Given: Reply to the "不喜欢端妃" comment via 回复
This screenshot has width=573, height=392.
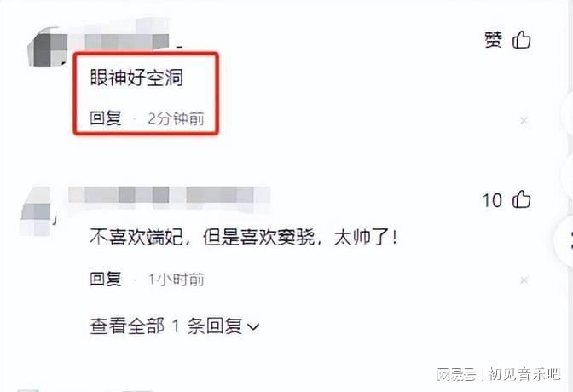Looking at the screenshot, I should tap(106, 280).
